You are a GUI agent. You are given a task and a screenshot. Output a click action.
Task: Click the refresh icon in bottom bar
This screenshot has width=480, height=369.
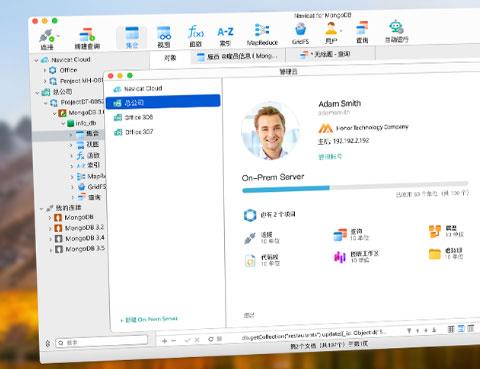tap(211, 339)
